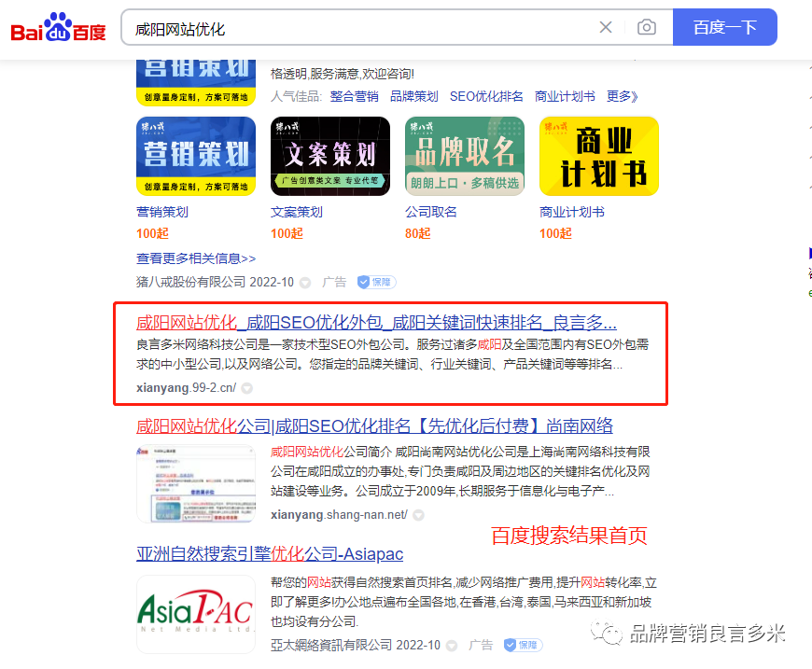Image resolution: width=812 pixels, height=669 pixels.
Task: Open the Baidu logo homepage link
Action: (x=58, y=27)
